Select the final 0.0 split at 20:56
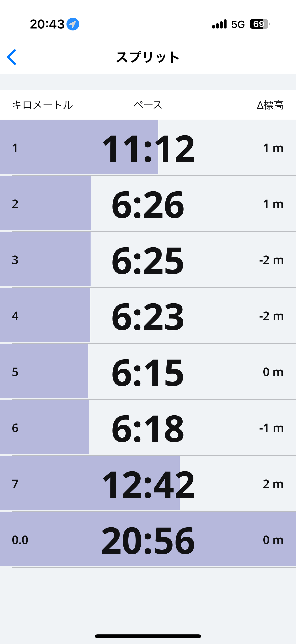Screen dimensions: 296x644 (x=148, y=540)
